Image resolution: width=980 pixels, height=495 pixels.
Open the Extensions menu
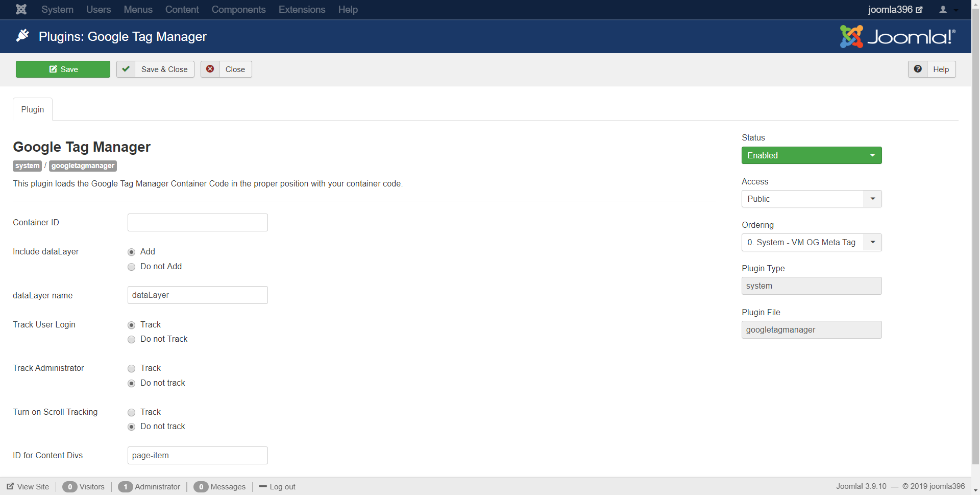[x=302, y=9]
